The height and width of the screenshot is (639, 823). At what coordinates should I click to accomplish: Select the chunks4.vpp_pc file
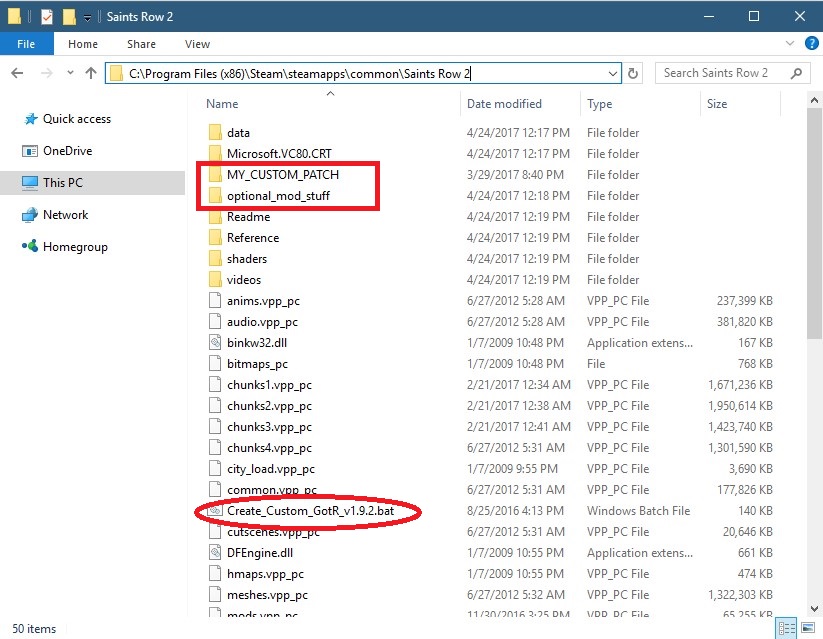click(269, 448)
